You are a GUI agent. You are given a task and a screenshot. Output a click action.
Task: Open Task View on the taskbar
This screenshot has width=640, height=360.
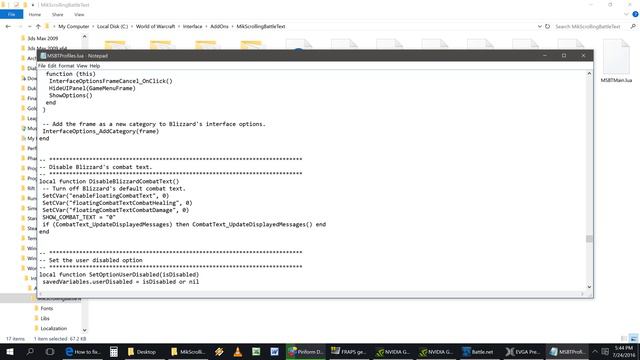(x=50, y=351)
